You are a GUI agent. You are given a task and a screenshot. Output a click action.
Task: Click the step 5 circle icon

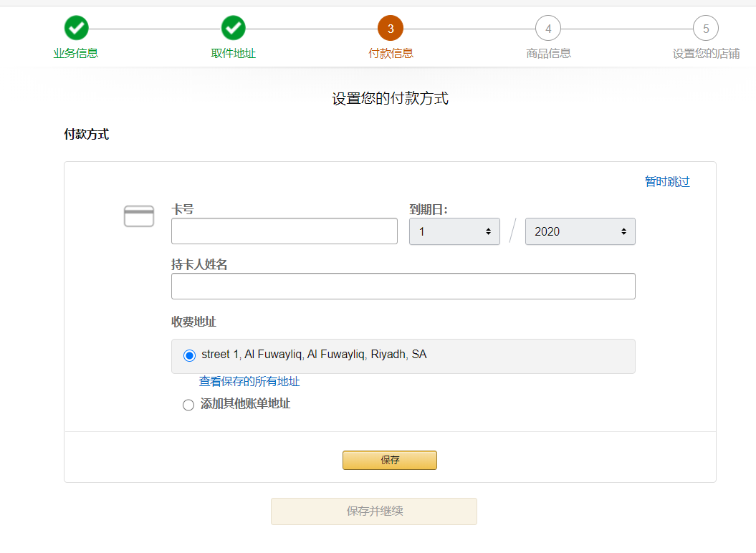(x=706, y=29)
